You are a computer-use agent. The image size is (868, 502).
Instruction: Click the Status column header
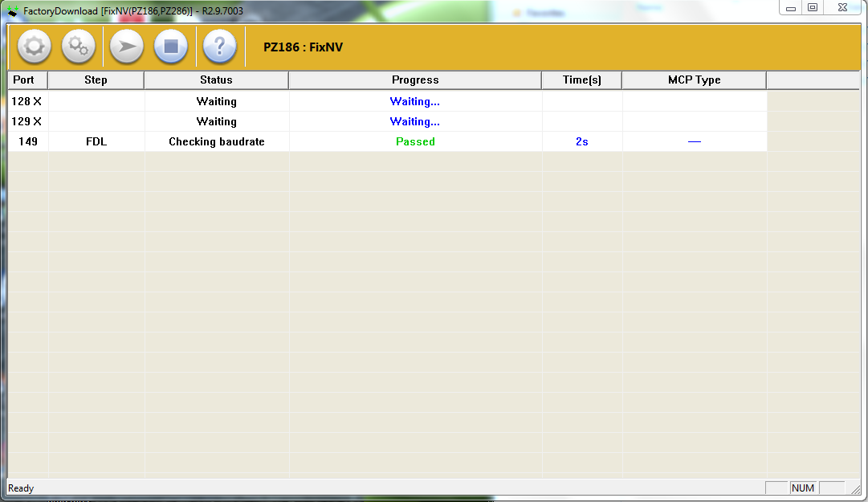[x=217, y=80]
